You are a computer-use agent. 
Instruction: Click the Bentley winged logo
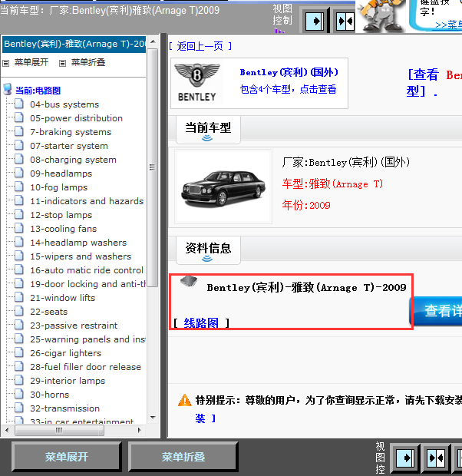coord(197,83)
